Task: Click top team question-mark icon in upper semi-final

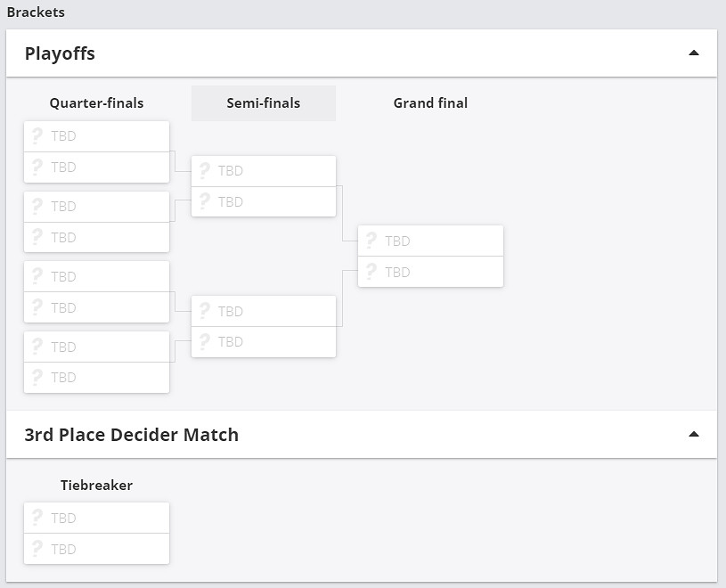Action: (204, 171)
